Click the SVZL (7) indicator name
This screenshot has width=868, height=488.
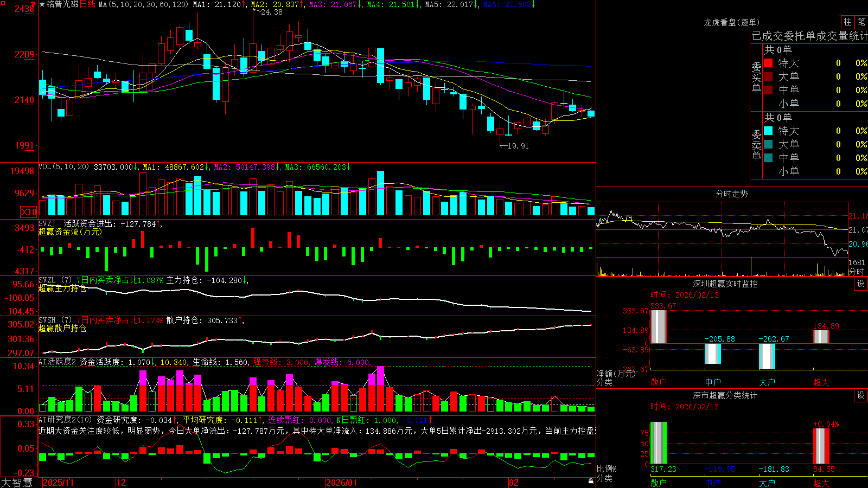55,280
